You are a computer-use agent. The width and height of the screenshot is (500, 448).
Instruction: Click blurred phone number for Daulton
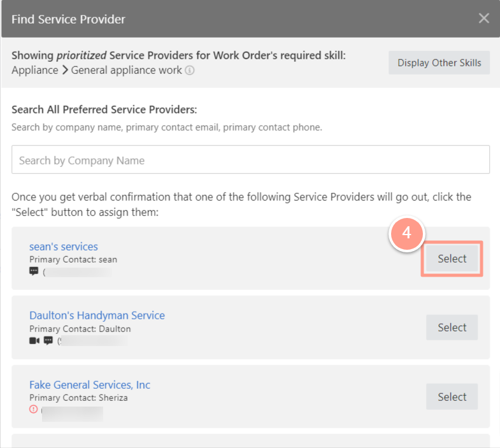(92, 341)
